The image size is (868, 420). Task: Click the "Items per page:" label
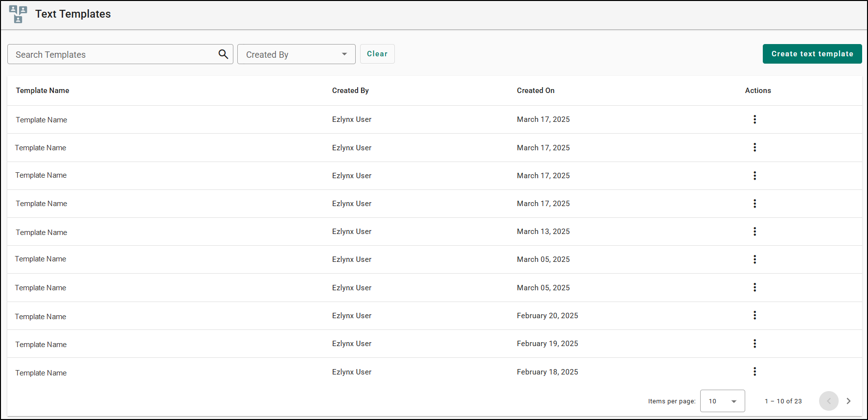tap(672, 401)
